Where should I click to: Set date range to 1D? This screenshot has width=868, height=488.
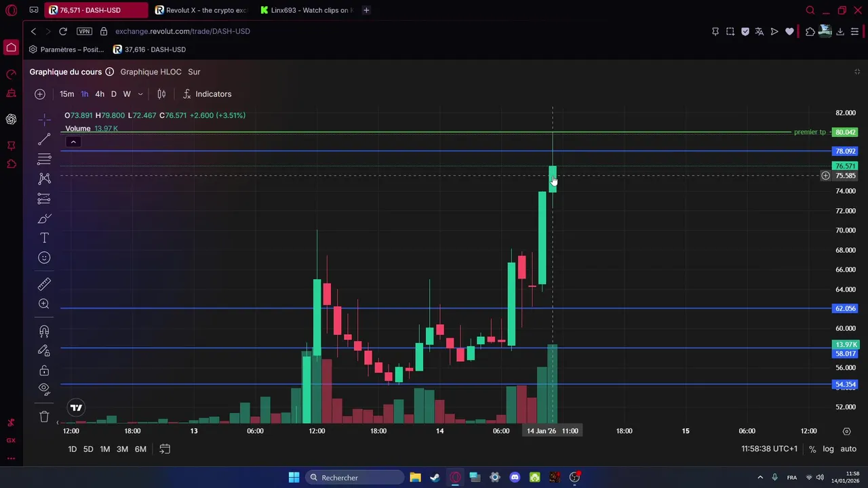72,449
